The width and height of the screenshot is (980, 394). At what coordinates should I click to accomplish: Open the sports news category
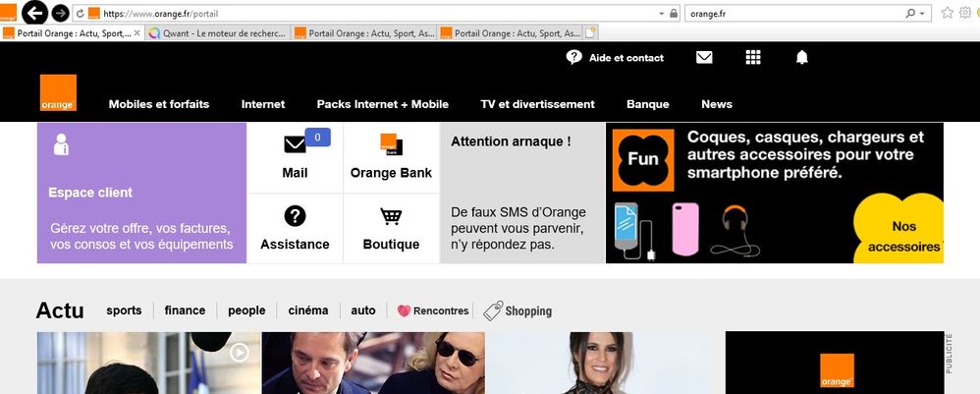click(x=124, y=310)
